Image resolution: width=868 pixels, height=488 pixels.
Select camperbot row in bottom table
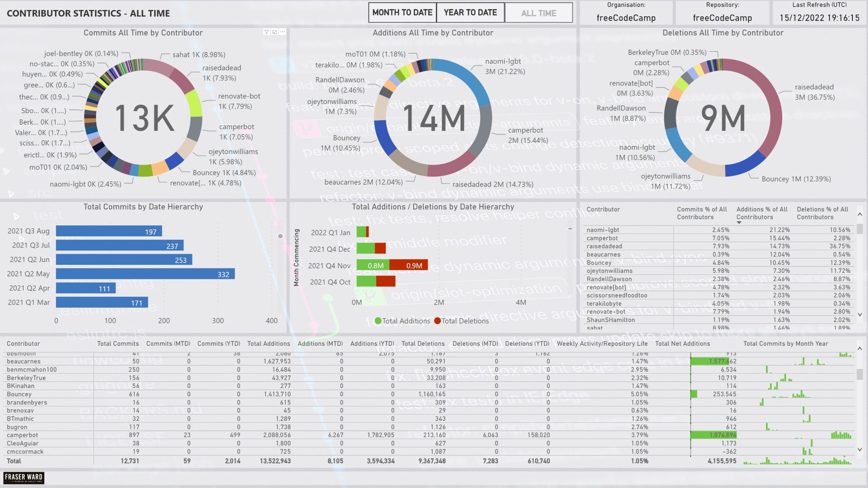pyautogui.click(x=429, y=435)
